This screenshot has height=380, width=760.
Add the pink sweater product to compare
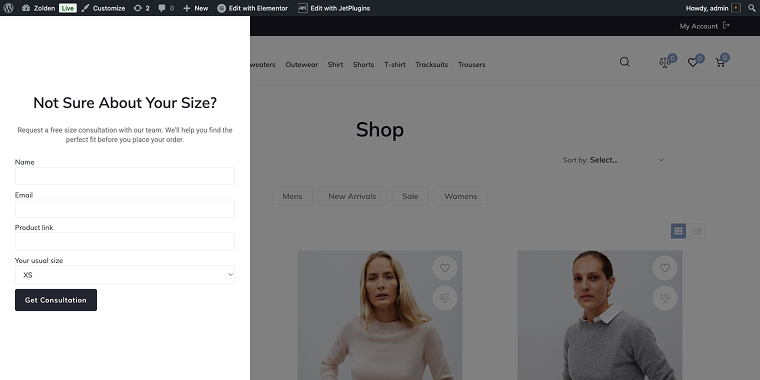(x=445, y=298)
